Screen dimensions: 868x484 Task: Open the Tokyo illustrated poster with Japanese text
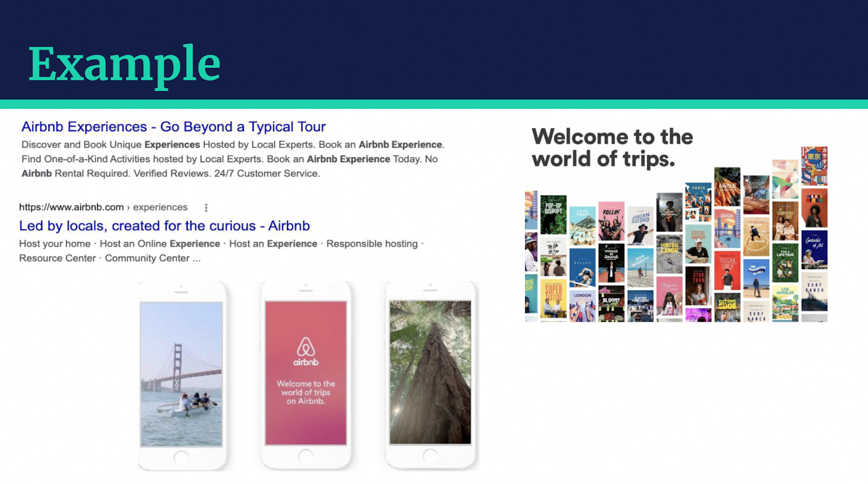tap(814, 166)
